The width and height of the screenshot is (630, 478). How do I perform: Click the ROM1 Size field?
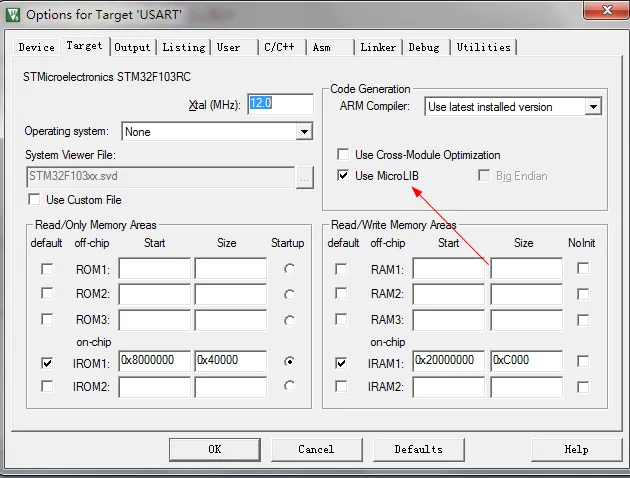coord(231,268)
